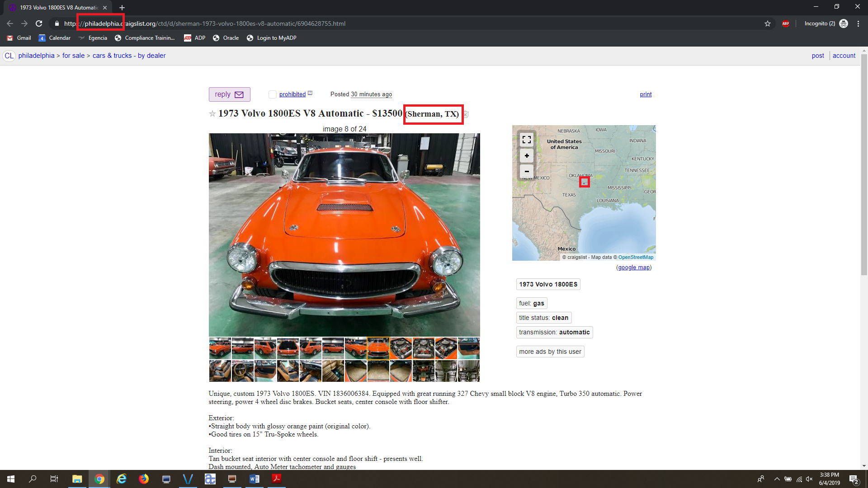Select the first thumbnail in the bottom row

point(220,371)
